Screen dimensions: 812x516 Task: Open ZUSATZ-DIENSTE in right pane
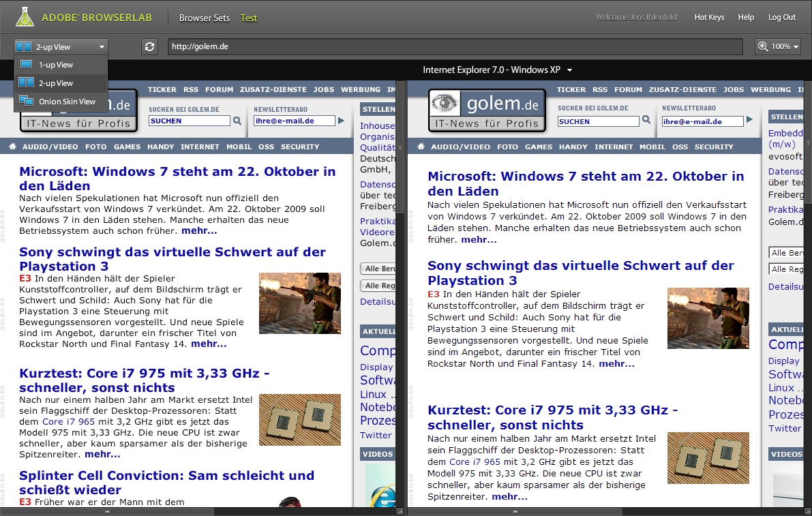click(682, 89)
